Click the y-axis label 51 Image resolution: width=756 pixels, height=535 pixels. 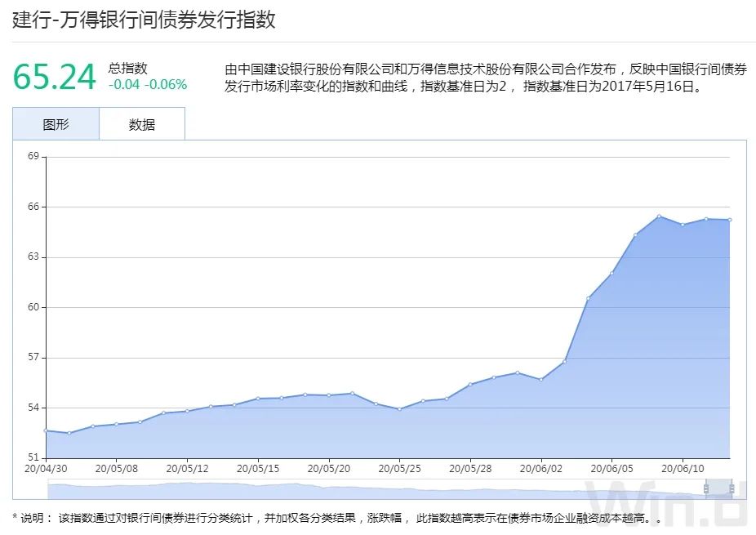tap(33, 456)
